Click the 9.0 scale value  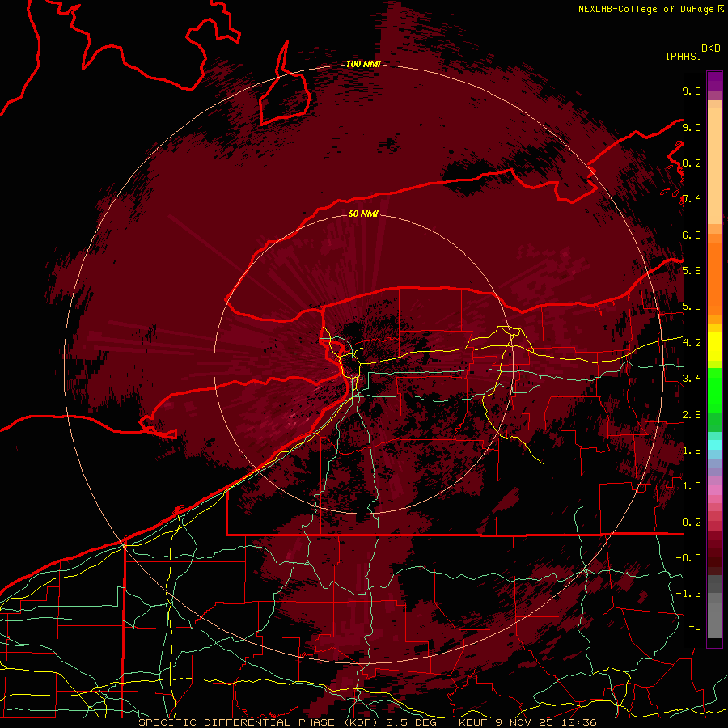(x=692, y=127)
